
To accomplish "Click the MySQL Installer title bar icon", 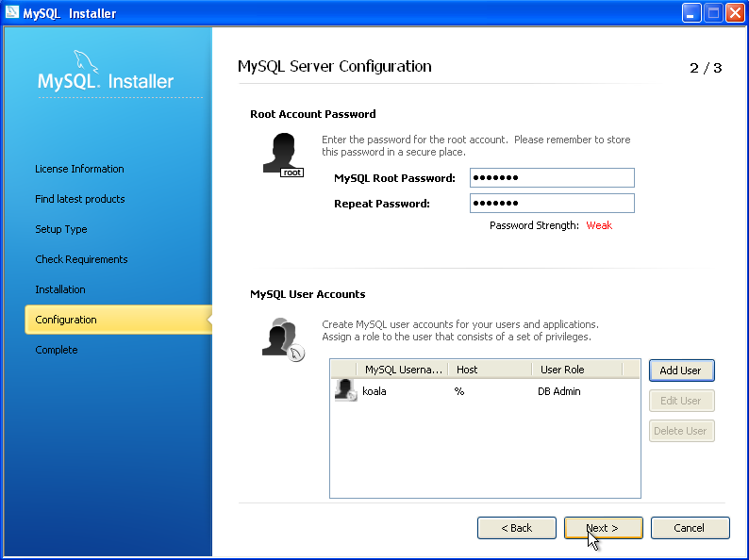I will pos(11,13).
